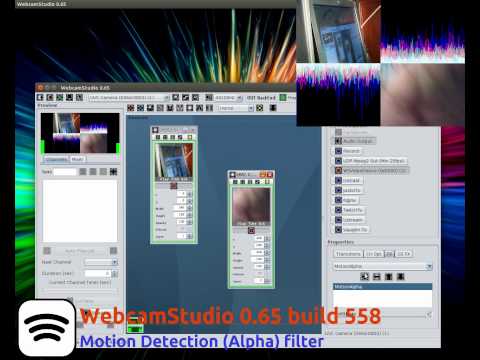Screen dimensions: 480x360
Task: Toggle the GST BackEnd button
Action: click(x=261, y=98)
